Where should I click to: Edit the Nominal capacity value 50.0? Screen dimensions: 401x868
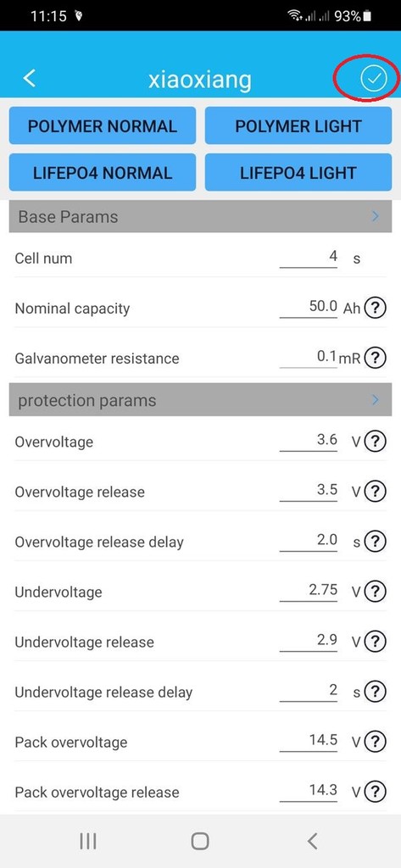click(309, 307)
